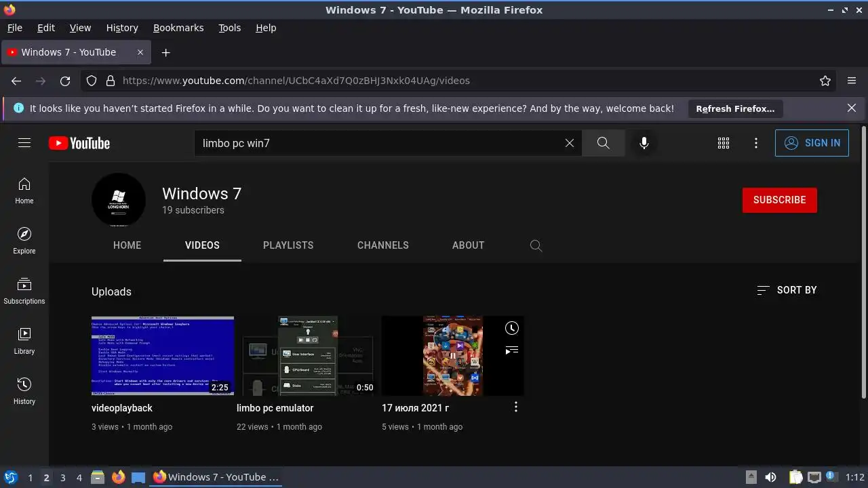Open taskbar Firefox launcher icon

click(x=119, y=477)
